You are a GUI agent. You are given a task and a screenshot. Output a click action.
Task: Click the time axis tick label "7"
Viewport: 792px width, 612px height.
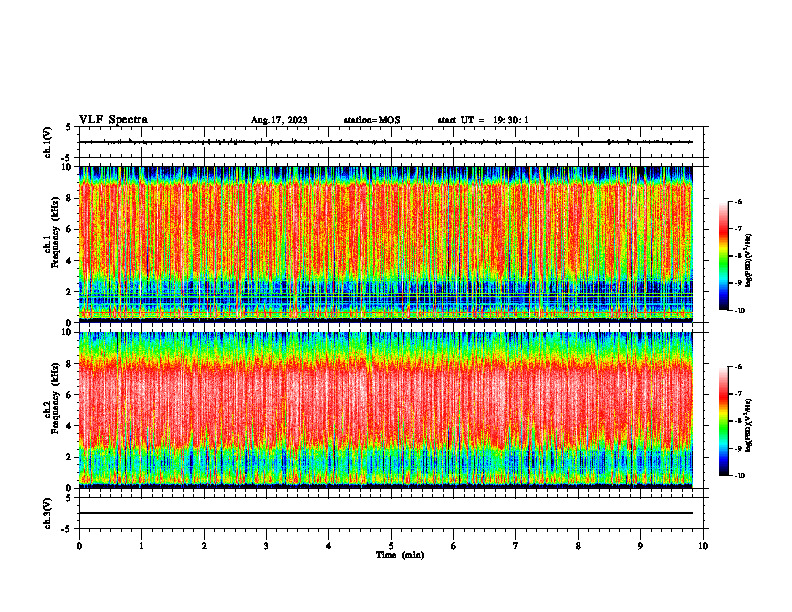516,546
